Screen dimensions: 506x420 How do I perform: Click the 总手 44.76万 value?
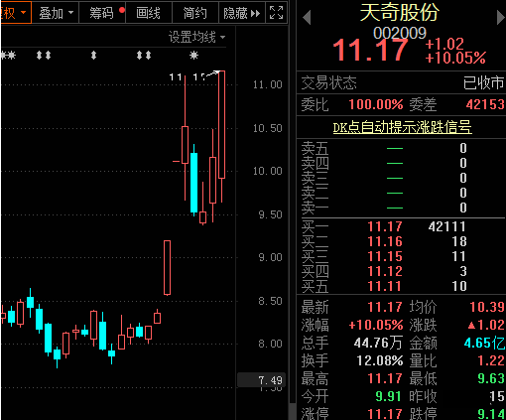[x=378, y=343]
